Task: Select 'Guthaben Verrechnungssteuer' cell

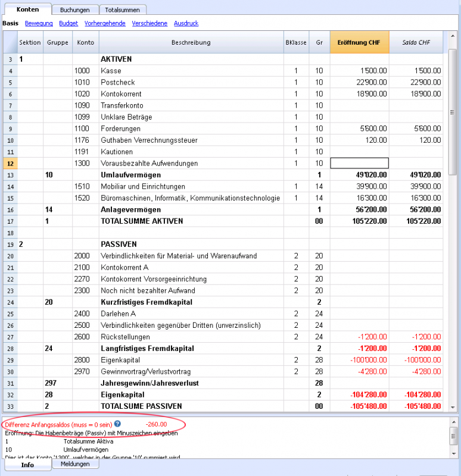Action: [191, 140]
